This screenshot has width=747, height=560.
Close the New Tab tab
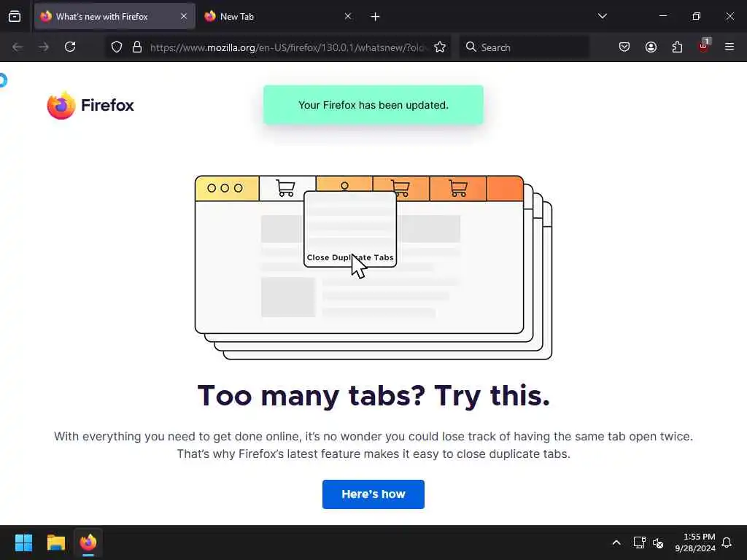[x=348, y=17]
